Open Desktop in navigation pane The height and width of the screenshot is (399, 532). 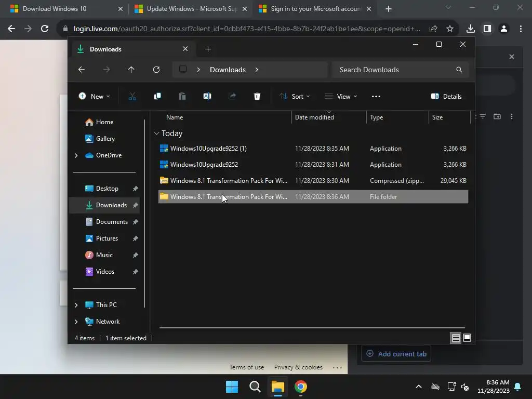pos(107,189)
